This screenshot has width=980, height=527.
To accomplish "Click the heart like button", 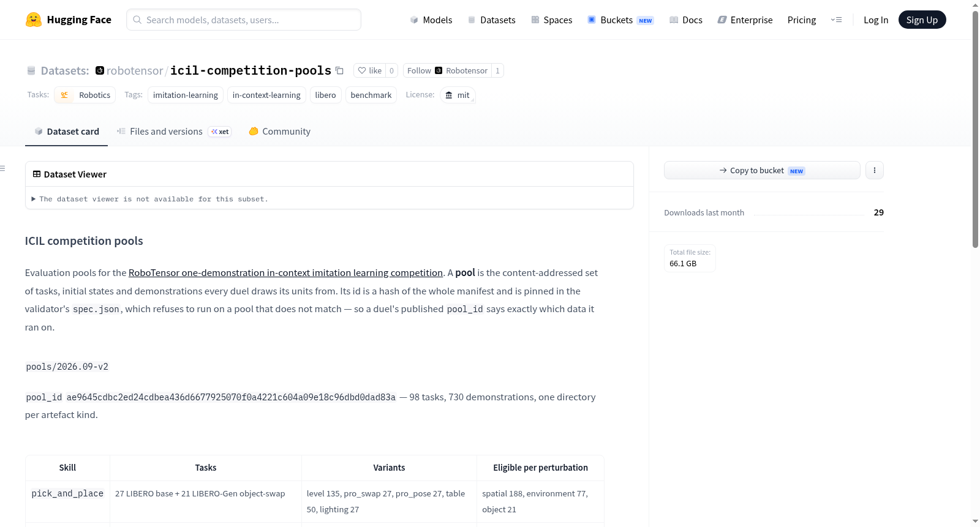I will click(x=370, y=70).
